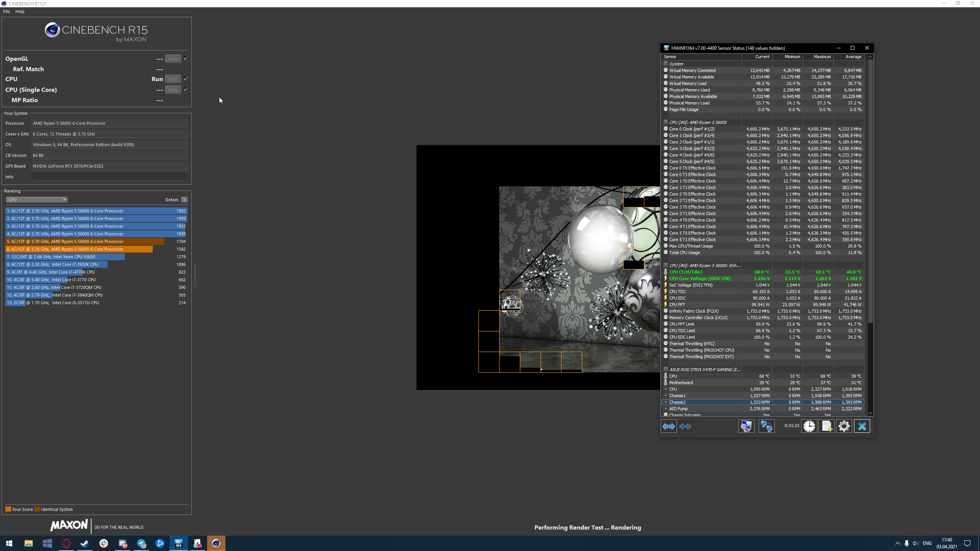The image size is (980, 551).
Task: Start logging with spreadsheet plus icon
Action: pyautogui.click(x=826, y=426)
